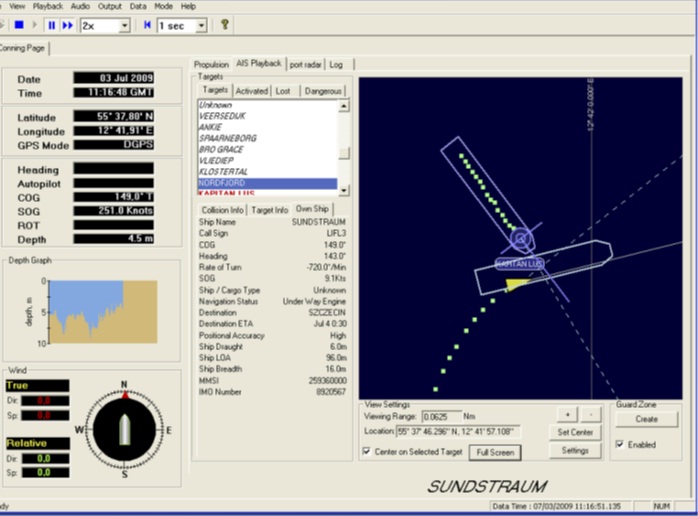Click own ship target circle on chart
The image size is (698, 516).
519,239
